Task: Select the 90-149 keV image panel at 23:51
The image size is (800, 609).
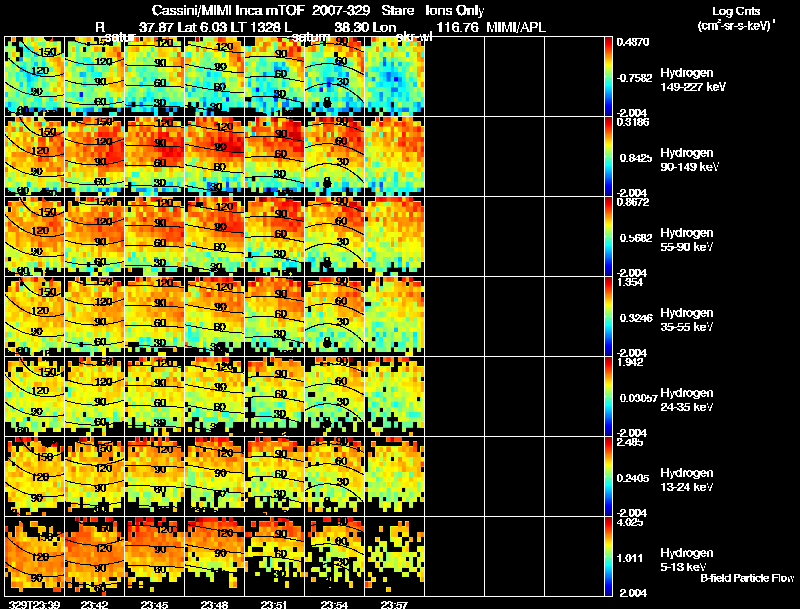Action: 275,157
